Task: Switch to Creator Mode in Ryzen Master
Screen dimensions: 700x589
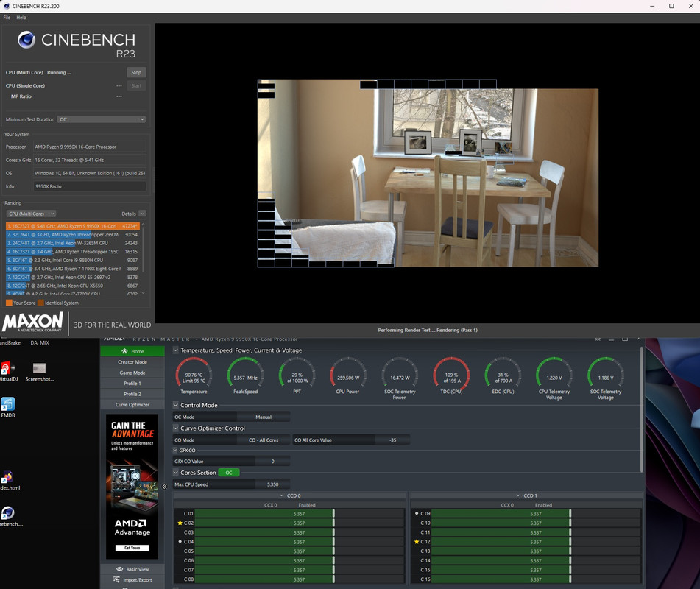Action: coord(132,361)
